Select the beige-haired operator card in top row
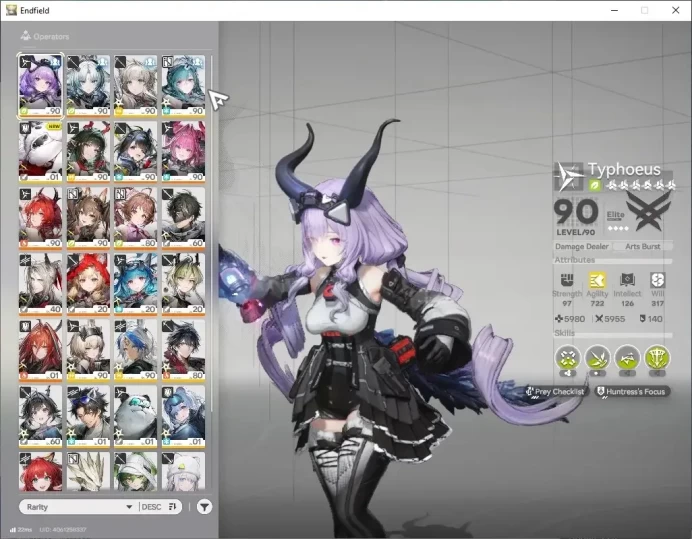The image size is (692, 539). coord(135,86)
